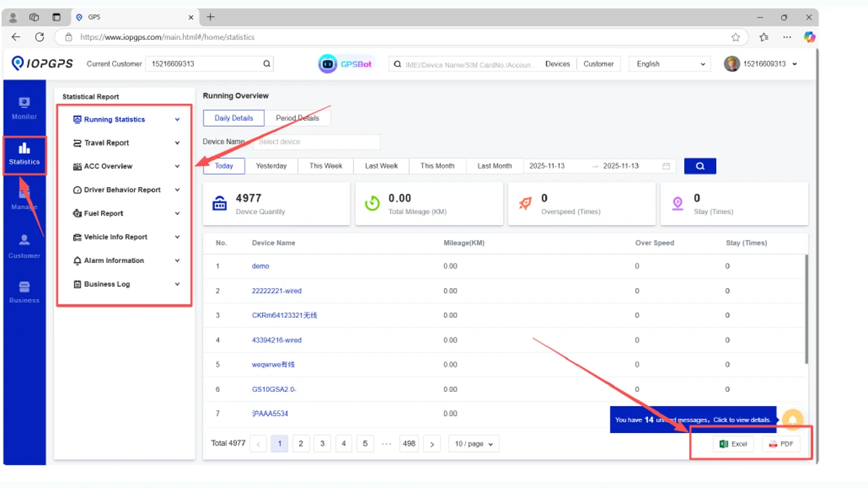The width and height of the screenshot is (868, 488).
Task: Switch to Period Details tab
Action: (x=297, y=118)
